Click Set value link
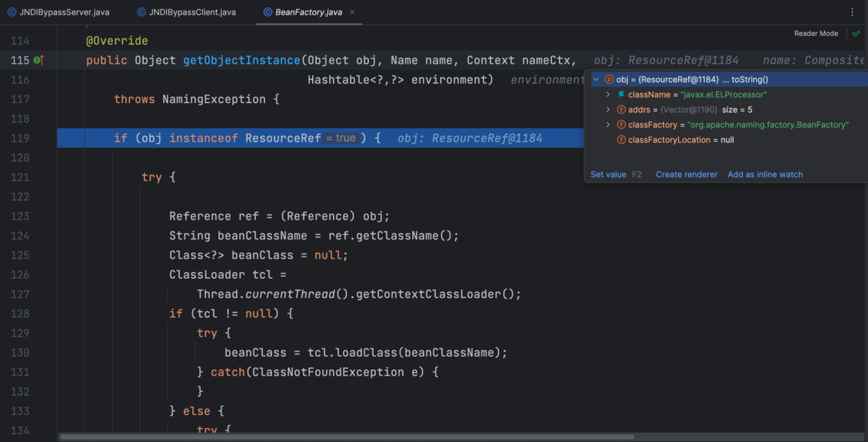This screenshot has height=442, width=868. (x=608, y=175)
